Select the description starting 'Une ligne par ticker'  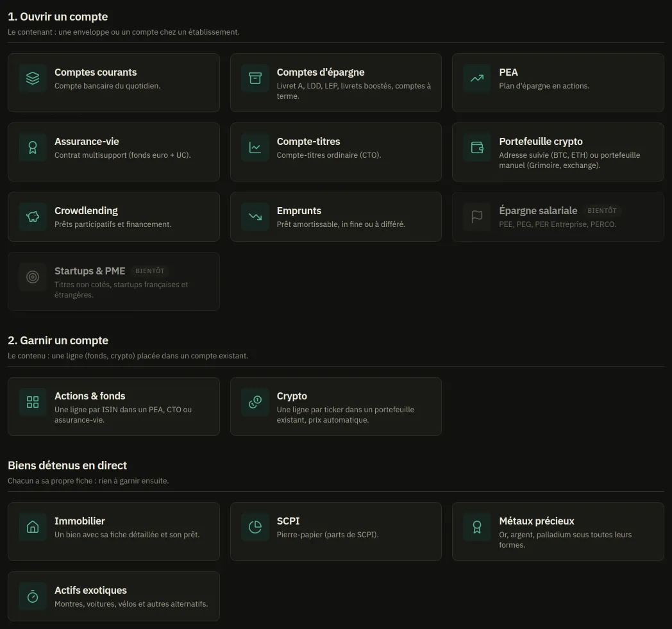(346, 415)
